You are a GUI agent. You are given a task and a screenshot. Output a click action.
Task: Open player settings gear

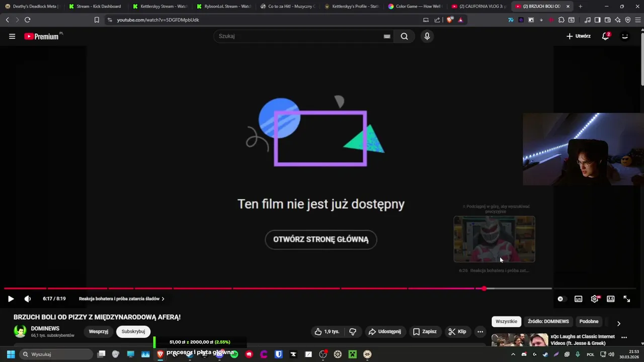tap(595, 299)
